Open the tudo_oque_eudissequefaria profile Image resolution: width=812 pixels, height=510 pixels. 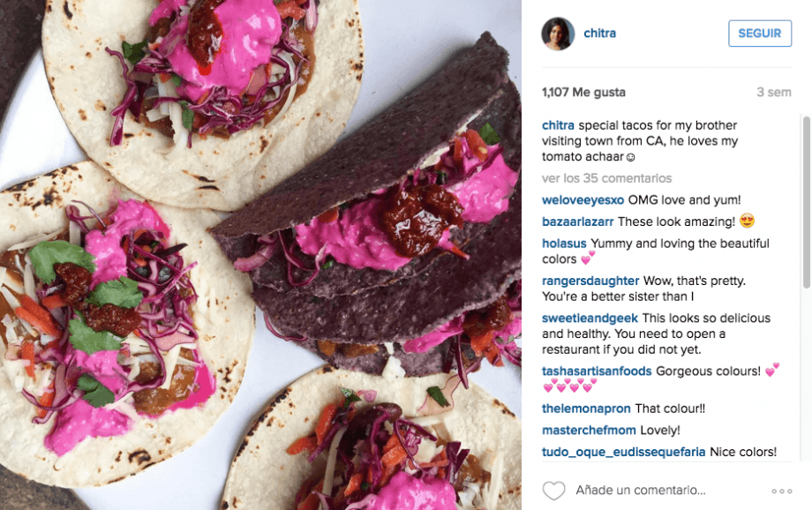(623, 452)
